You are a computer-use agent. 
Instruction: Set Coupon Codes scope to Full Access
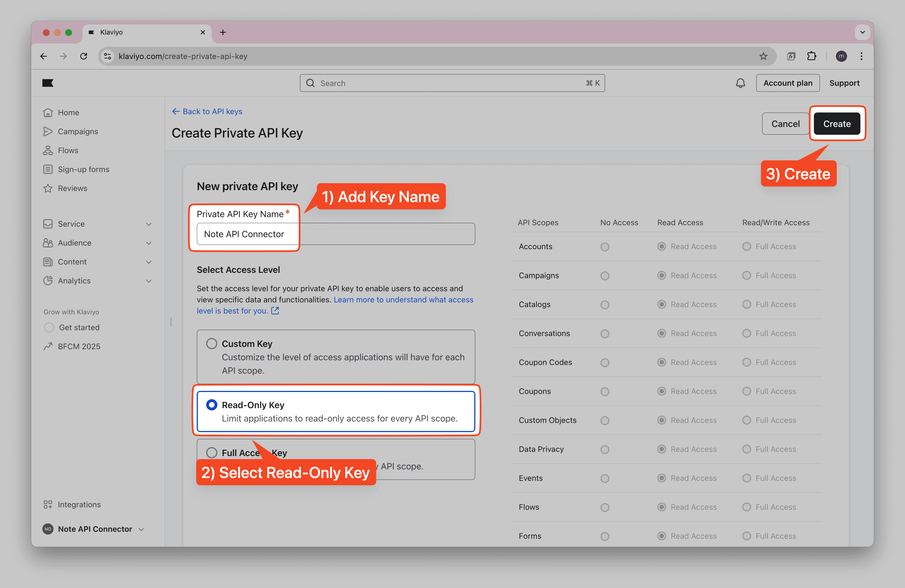(746, 362)
